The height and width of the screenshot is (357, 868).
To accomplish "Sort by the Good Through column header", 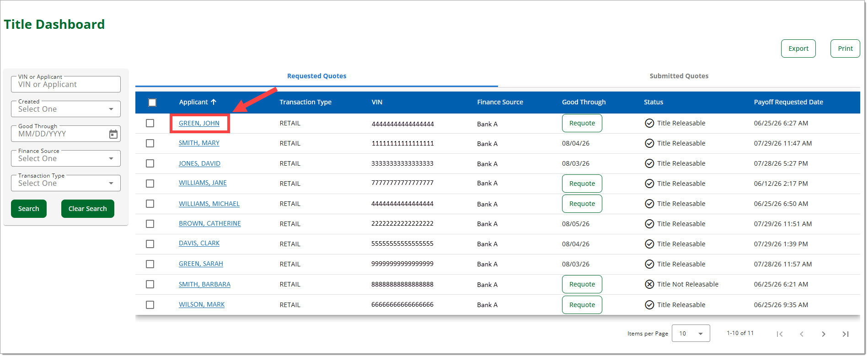I will (x=584, y=102).
